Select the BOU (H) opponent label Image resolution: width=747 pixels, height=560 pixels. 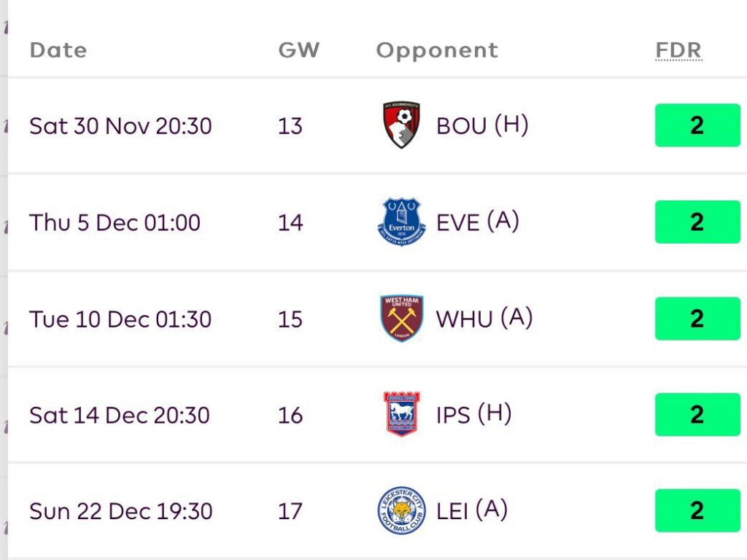482,125
